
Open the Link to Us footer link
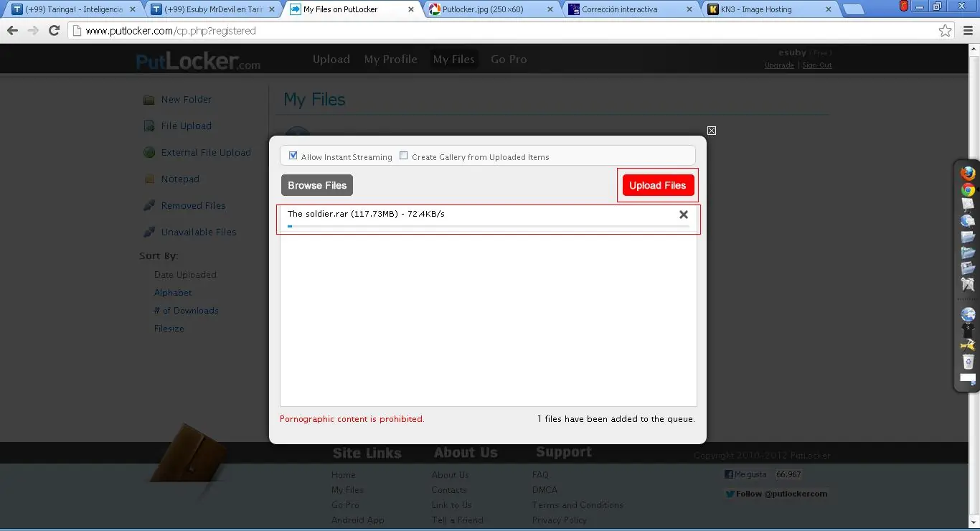click(451, 505)
